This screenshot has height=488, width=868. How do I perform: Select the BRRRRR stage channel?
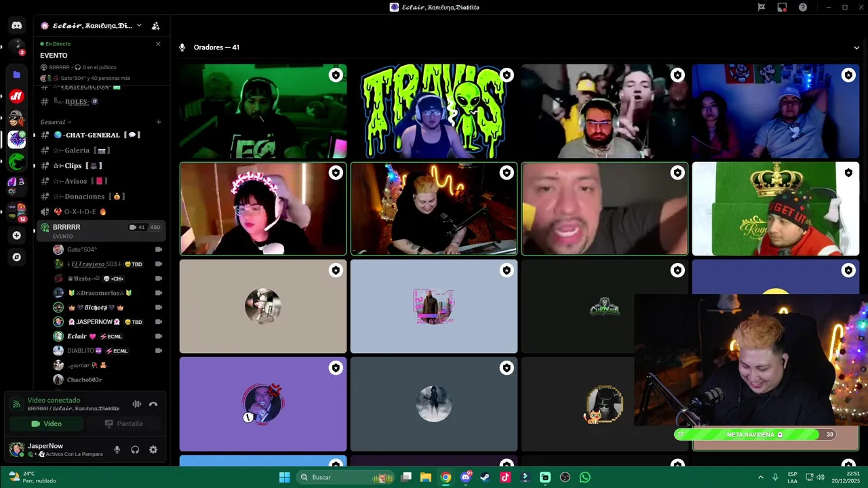coord(100,230)
